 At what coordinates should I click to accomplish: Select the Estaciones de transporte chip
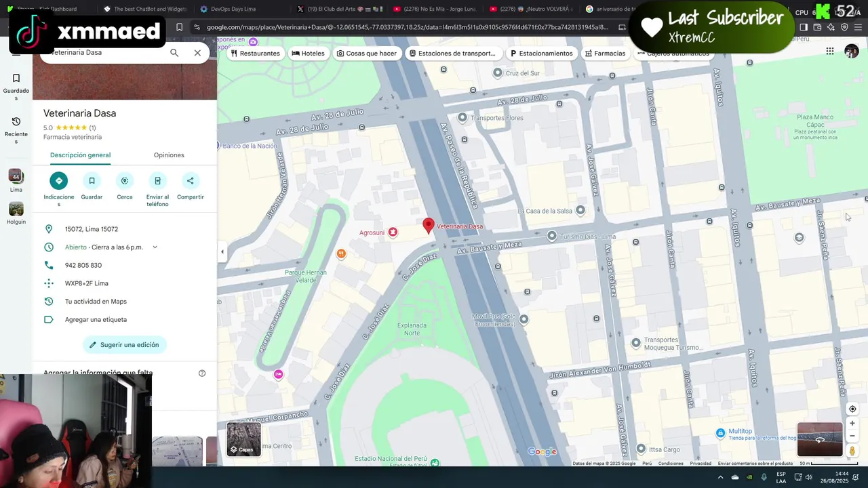452,54
